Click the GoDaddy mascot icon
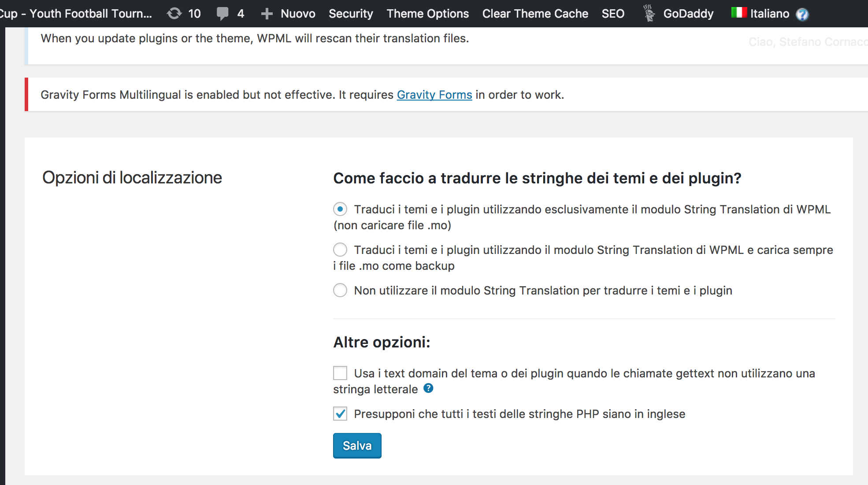This screenshot has height=485, width=868. coord(649,14)
